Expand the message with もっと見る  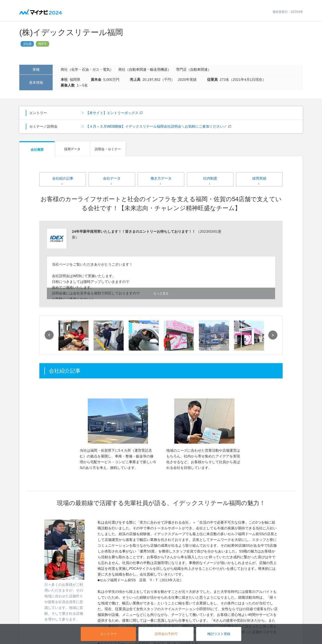(x=161, y=293)
